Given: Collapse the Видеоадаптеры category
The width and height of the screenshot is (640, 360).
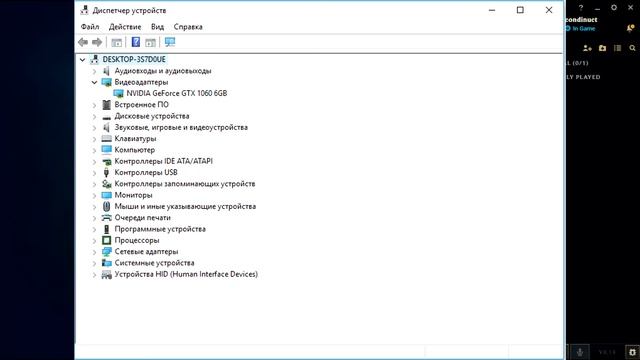Looking at the screenshot, I should tap(94, 82).
